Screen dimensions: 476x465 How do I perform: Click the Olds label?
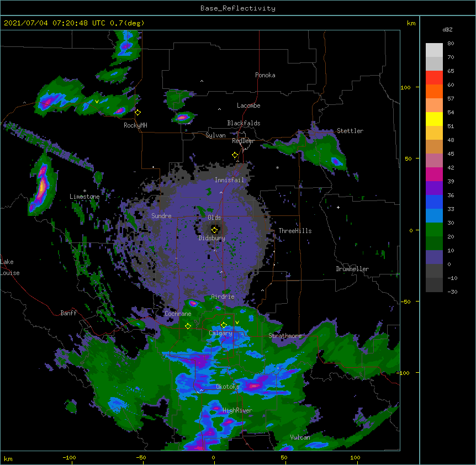pos(214,218)
